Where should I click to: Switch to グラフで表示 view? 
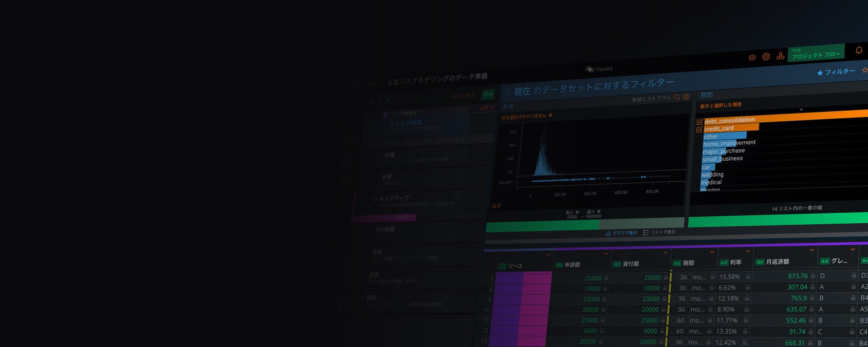(621, 233)
